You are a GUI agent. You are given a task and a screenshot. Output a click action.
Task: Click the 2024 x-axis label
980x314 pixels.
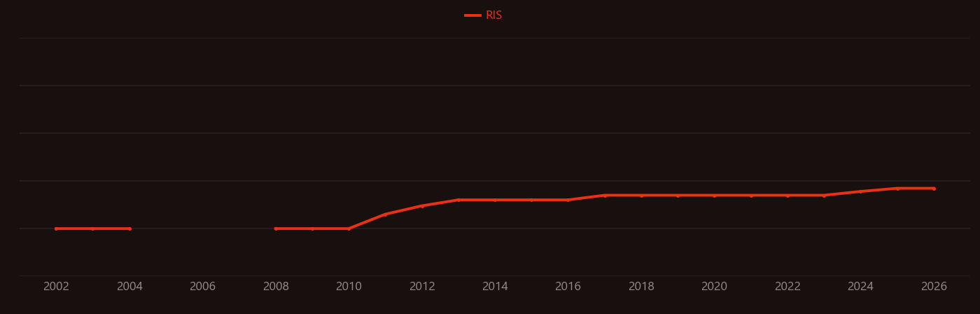point(861,286)
